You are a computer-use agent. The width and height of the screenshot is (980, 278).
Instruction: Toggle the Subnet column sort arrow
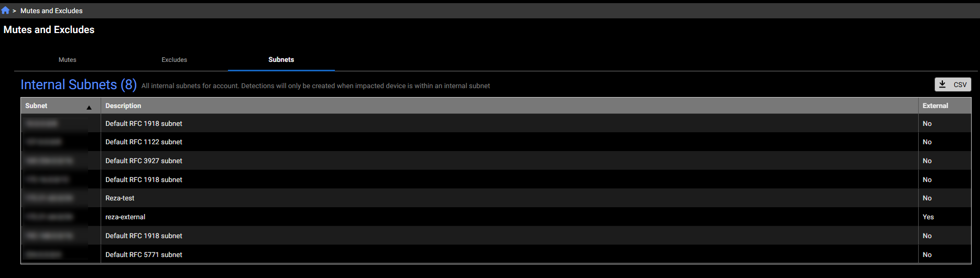click(89, 108)
